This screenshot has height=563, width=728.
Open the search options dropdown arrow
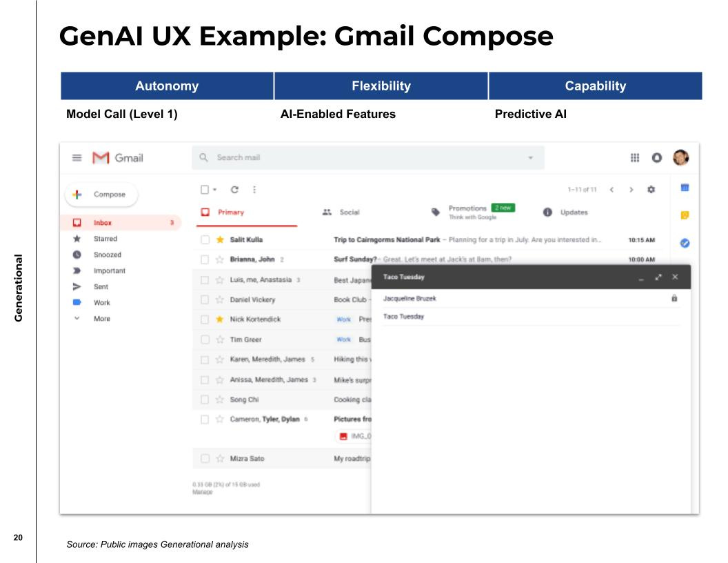point(530,158)
